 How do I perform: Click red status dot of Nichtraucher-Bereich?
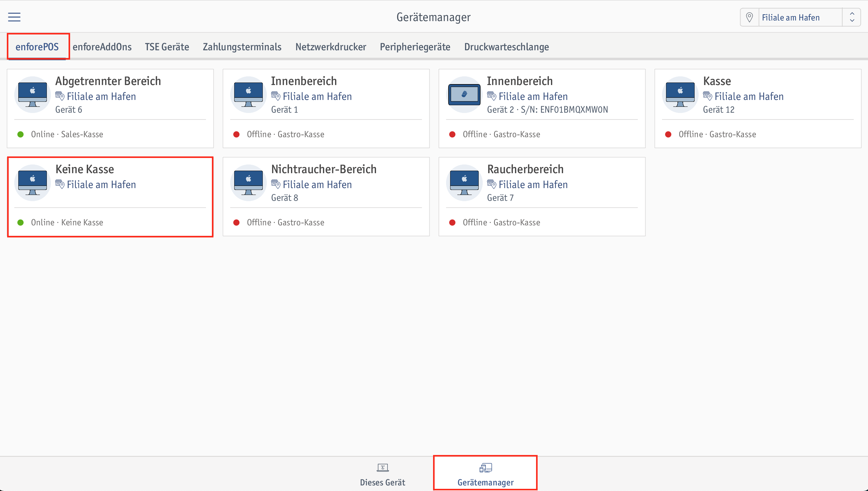[x=236, y=223]
